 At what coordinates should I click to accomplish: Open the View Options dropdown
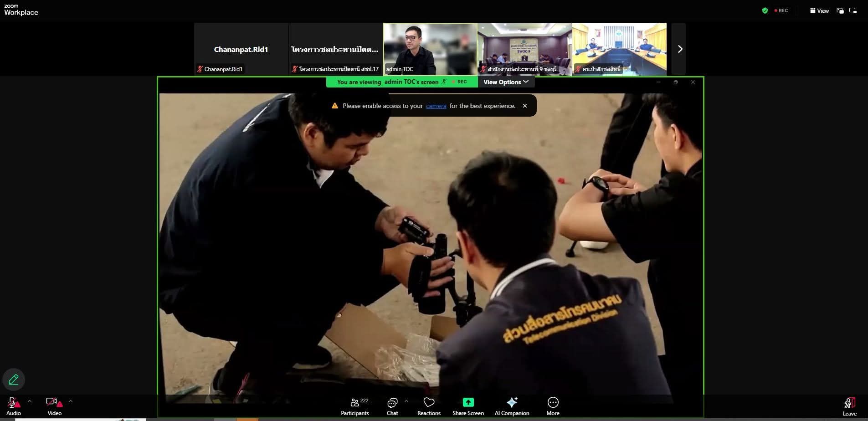pyautogui.click(x=506, y=82)
